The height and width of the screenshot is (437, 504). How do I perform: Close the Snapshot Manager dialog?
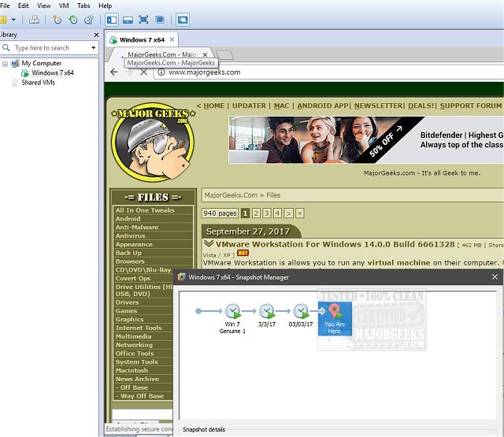pos(495,277)
